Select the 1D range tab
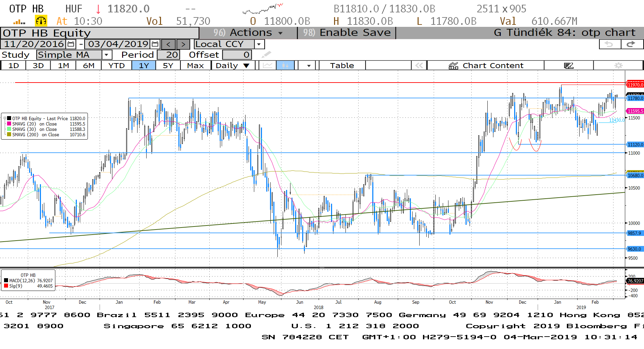Image resolution: width=644 pixels, height=349 pixels. pyautogui.click(x=13, y=65)
